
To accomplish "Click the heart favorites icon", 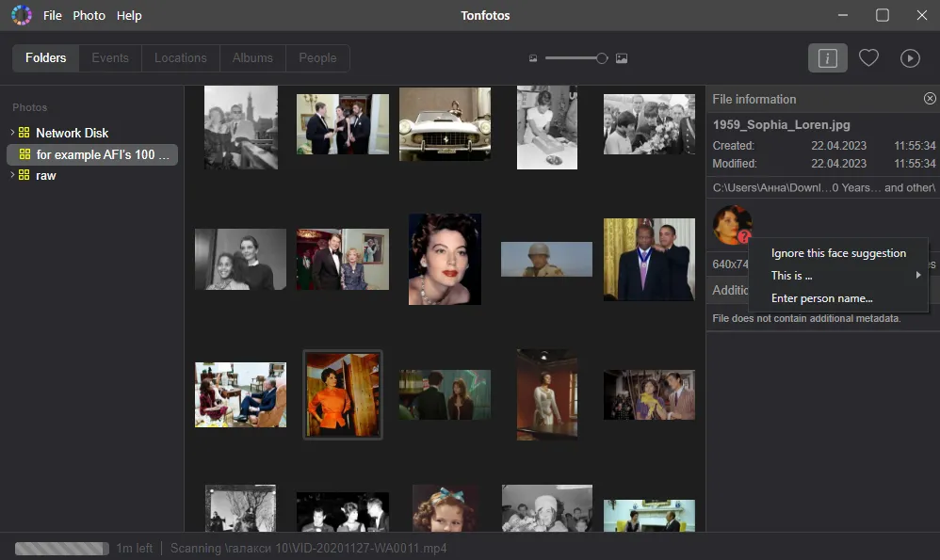I will point(868,58).
